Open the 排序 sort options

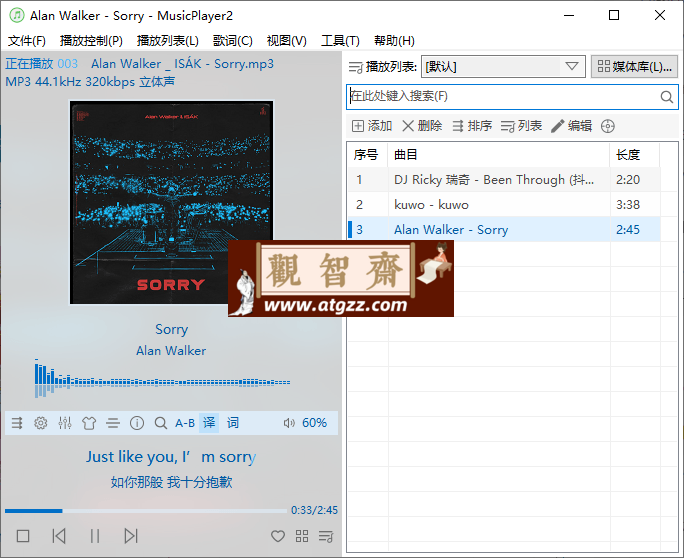(x=472, y=126)
